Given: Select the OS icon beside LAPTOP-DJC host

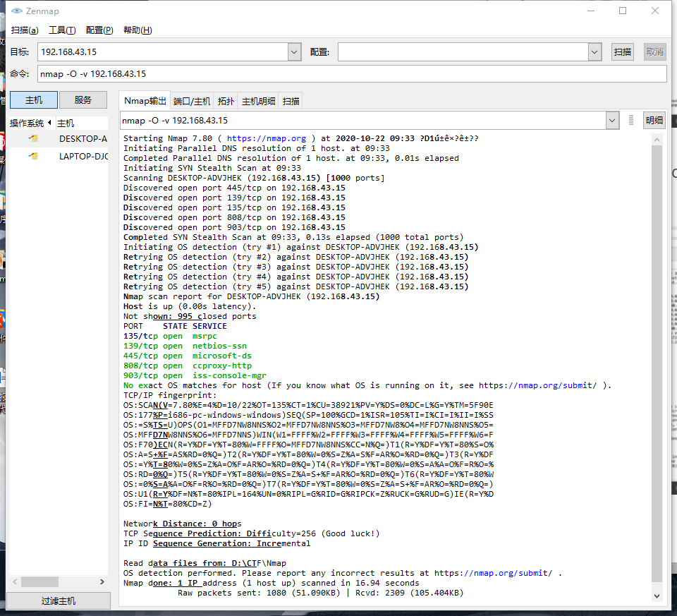Looking at the screenshot, I should pyautogui.click(x=33, y=156).
